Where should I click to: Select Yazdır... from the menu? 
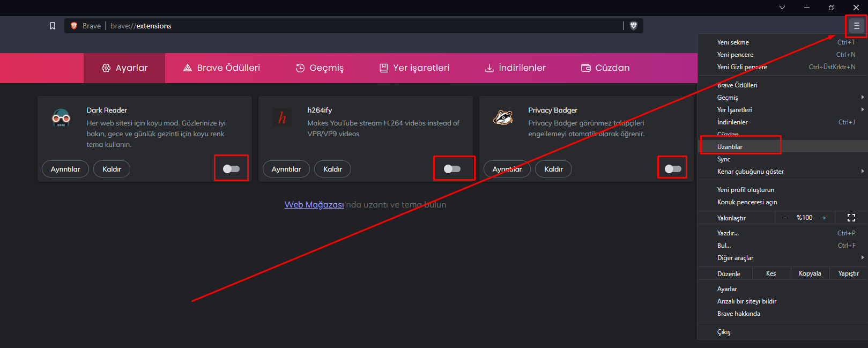[x=783, y=233]
